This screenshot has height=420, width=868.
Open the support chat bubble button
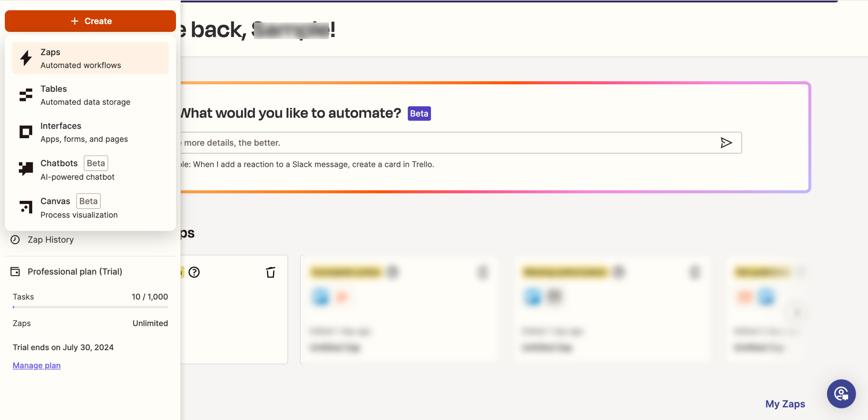(x=841, y=394)
